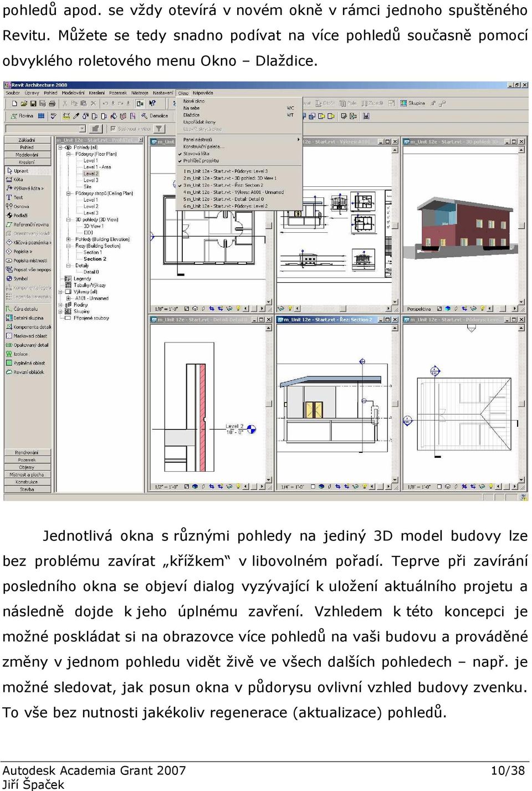The height and width of the screenshot is (791, 532).
Task: Collapse 3D pohledy (3D View) node
Action: point(69,220)
